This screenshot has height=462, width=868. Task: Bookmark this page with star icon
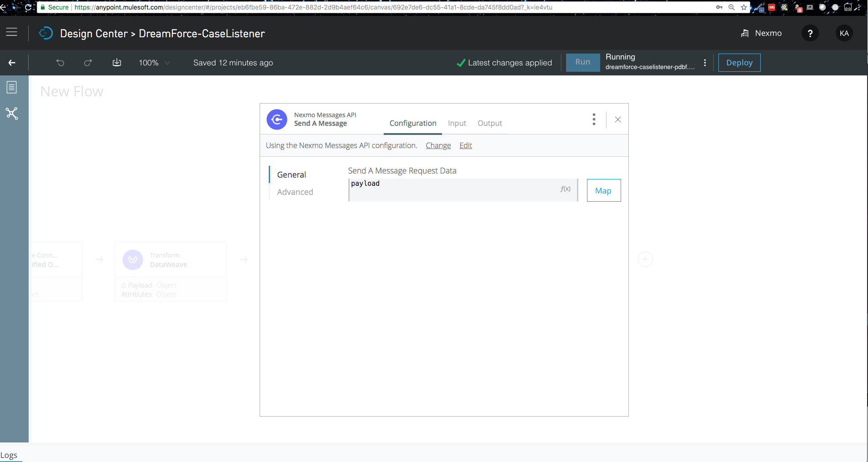[x=744, y=7]
